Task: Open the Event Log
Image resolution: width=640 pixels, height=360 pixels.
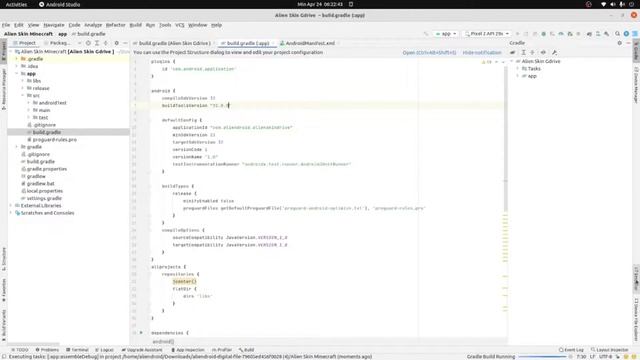Action: click(x=571, y=350)
